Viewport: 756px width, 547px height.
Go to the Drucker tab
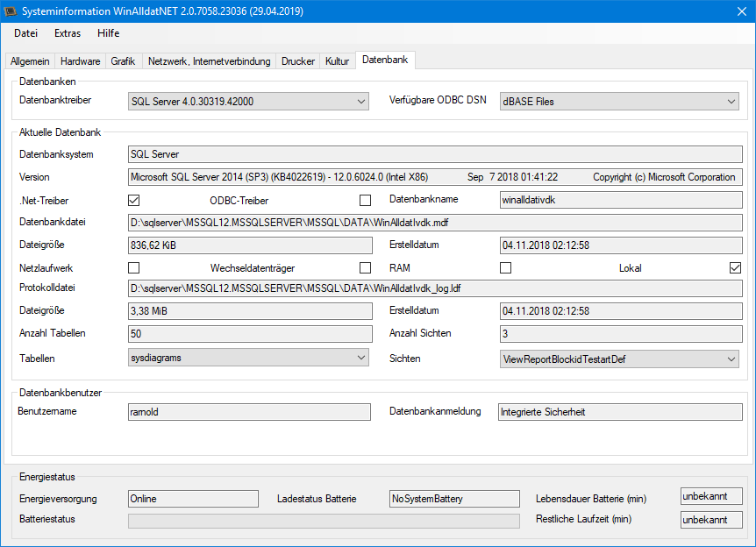(298, 61)
